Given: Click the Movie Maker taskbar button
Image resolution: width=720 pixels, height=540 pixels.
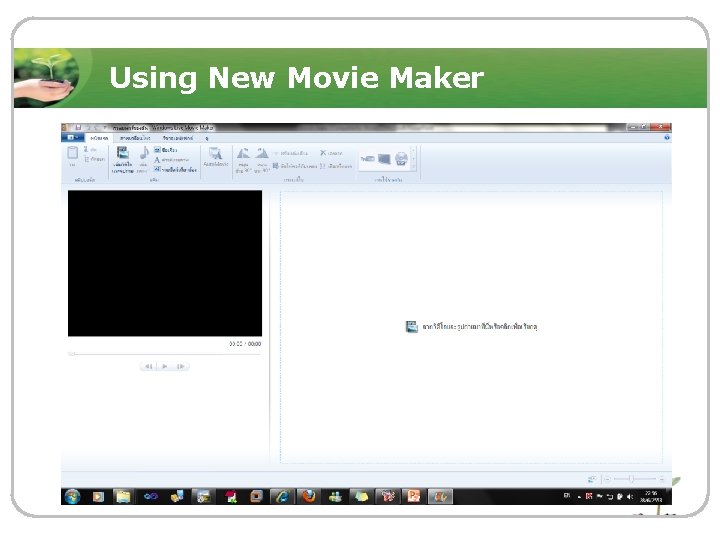Looking at the screenshot, I should 440,496.
